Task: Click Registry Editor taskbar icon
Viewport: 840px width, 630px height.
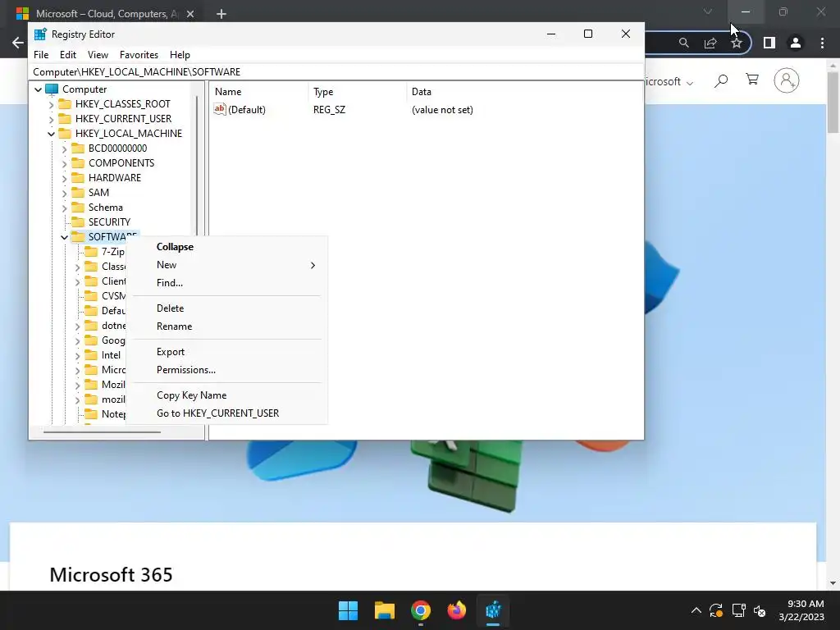Action: [493, 610]
